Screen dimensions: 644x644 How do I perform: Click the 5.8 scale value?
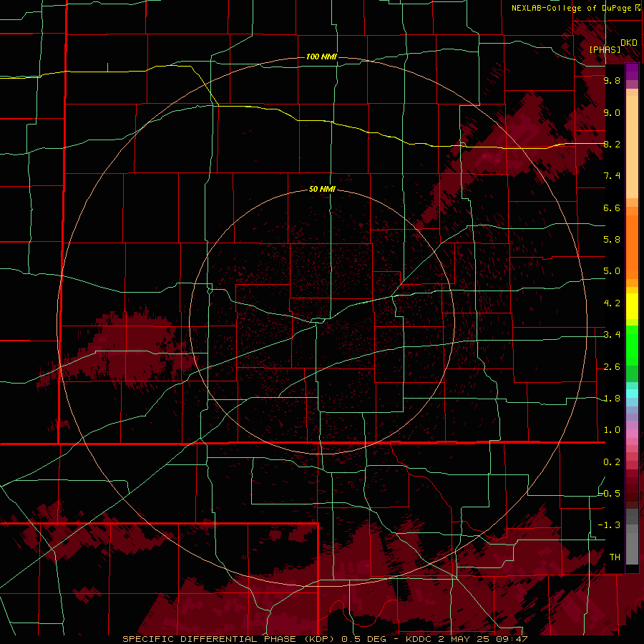[x=612, y=240]
